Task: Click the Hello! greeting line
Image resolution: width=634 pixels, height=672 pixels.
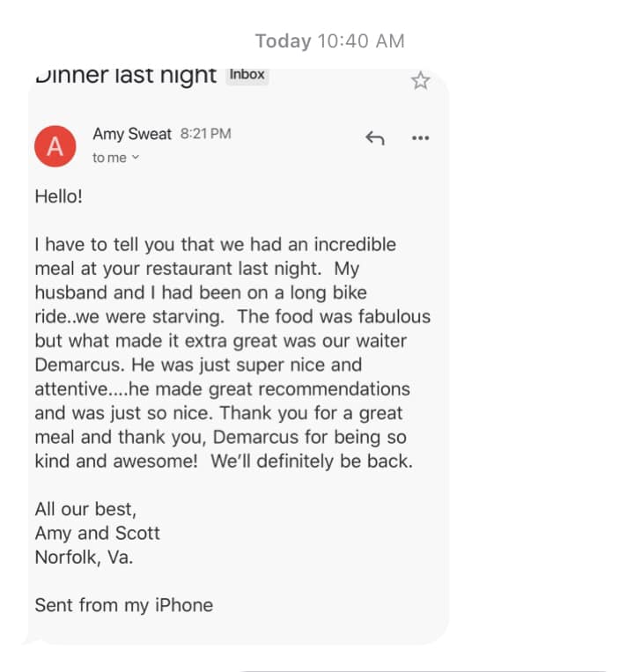Action: [59, 196]
